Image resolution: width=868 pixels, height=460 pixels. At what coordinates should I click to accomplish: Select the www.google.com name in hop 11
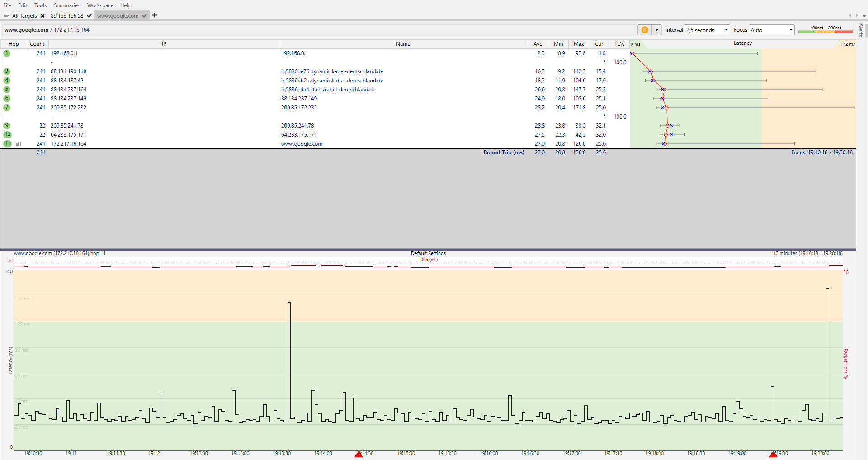302,144
